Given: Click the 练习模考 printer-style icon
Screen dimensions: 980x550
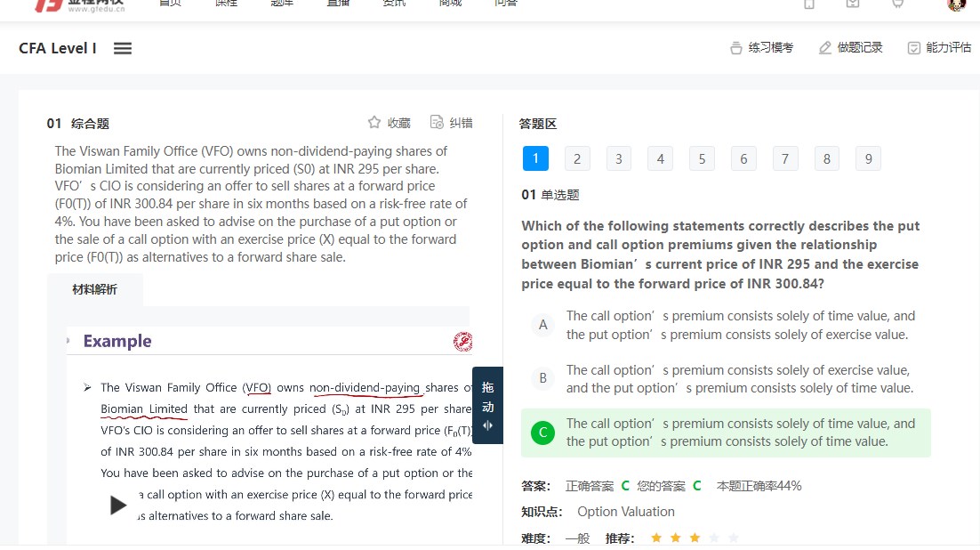Looking at the screenshot, I should point(736,48).
